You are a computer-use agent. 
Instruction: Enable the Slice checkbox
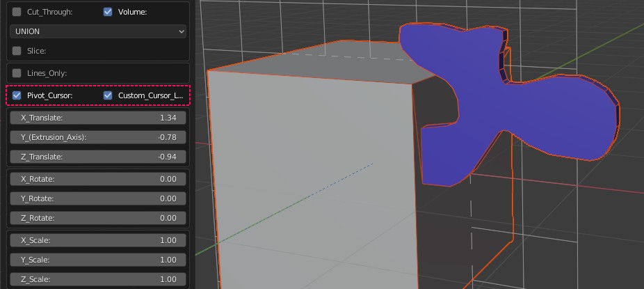point(17,51)
